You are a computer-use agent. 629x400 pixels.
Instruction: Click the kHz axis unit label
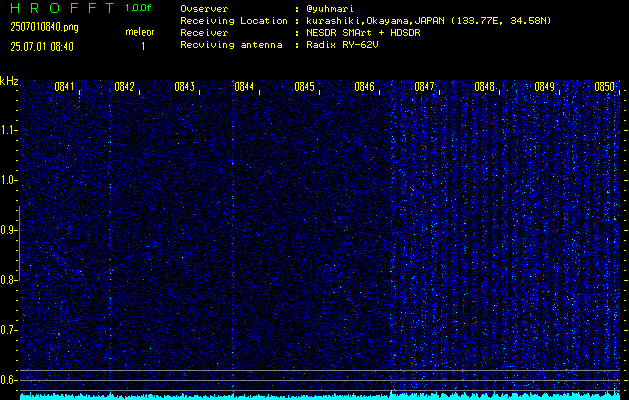tap(9, 81)
